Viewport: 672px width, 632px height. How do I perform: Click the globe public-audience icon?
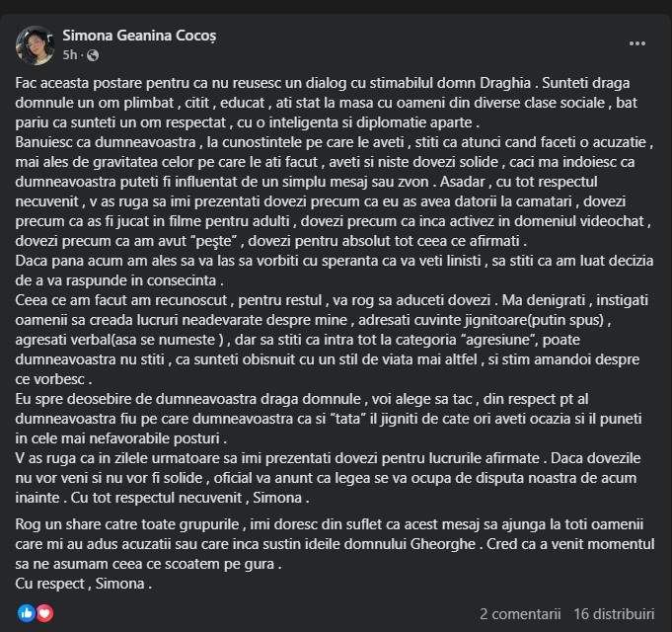click(x=92, y=55)
